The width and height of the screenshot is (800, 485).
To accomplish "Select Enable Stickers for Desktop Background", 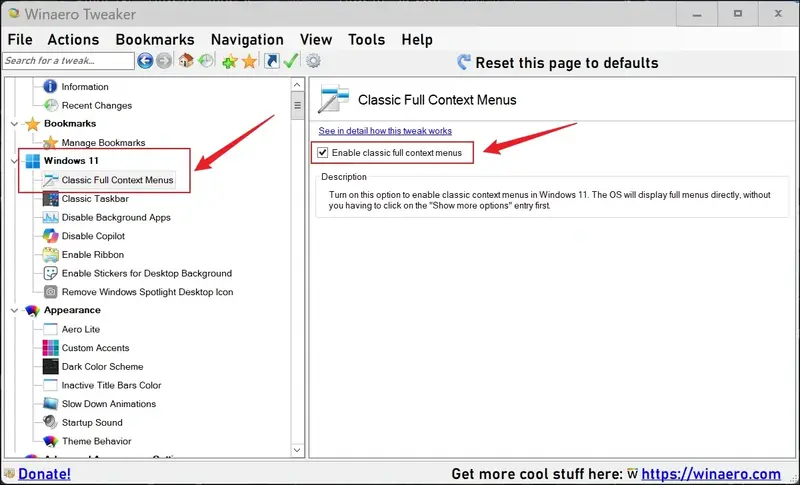I will pyautogui.click(x=146, y=273).
